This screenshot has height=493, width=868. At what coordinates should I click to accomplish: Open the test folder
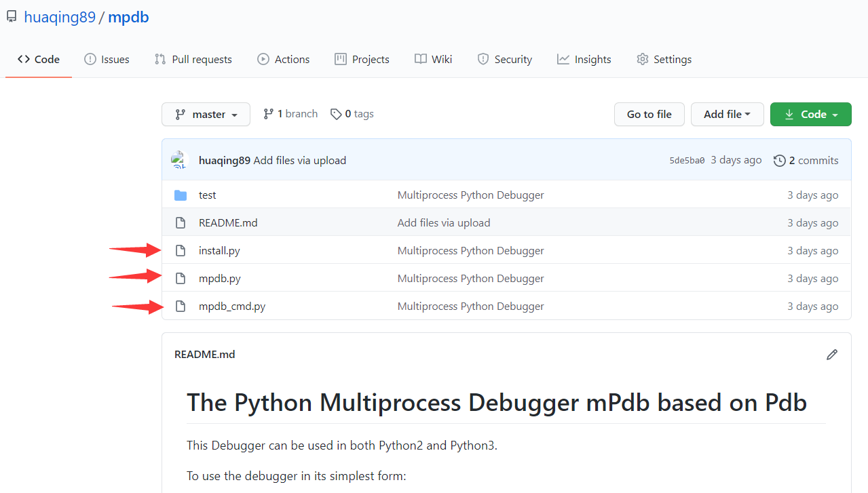[208, 195]
